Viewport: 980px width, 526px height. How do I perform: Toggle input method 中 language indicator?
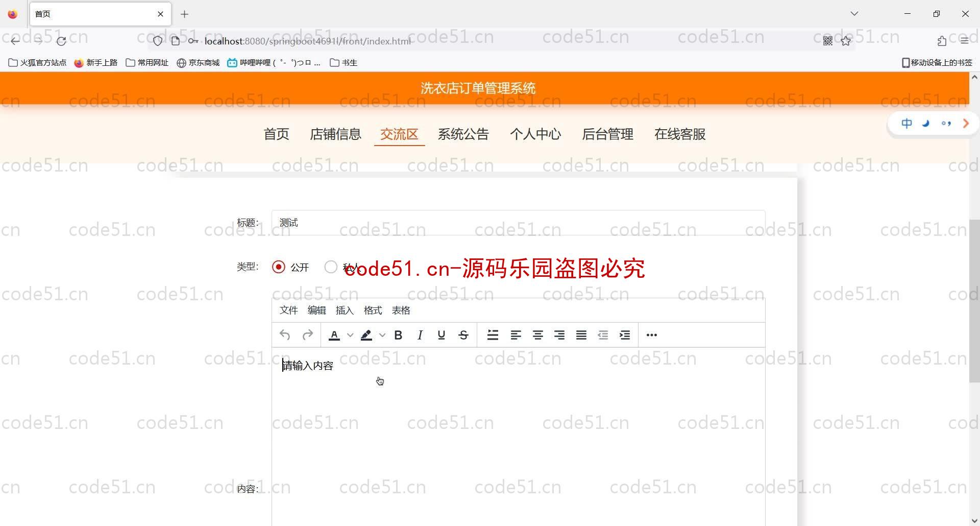click(x=906, y=123)
